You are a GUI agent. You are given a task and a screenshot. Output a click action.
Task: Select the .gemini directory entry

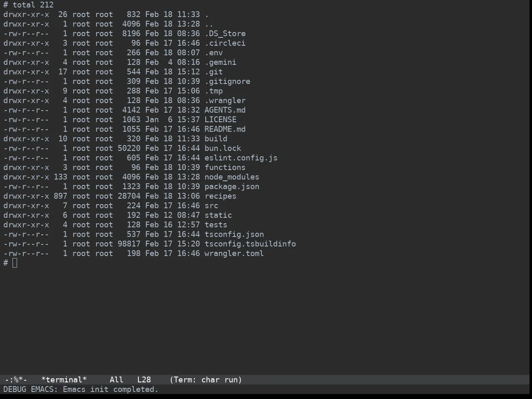(x=220, y=62)
